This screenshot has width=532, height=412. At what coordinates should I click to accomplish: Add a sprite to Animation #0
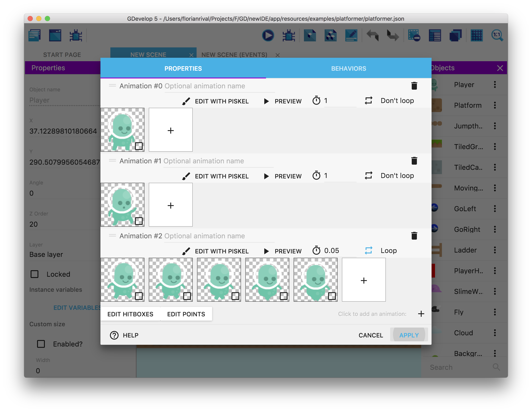171,130
